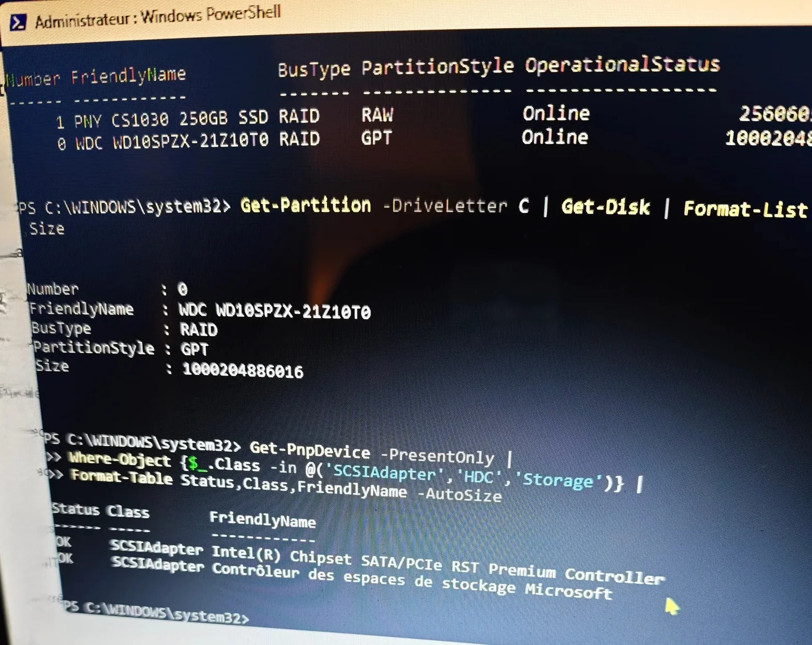812x645 pixels.
Task: Click the '-DriveLetter' parameter text
Action: 445,206
